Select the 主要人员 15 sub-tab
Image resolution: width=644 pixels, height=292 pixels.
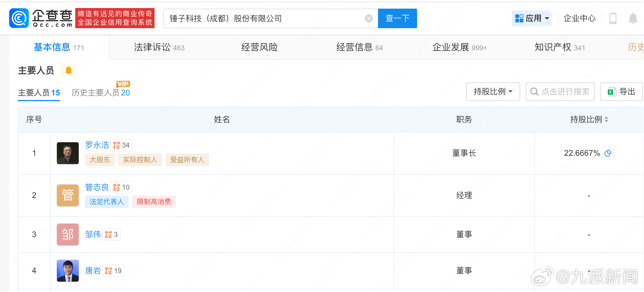tap(39, 93)
